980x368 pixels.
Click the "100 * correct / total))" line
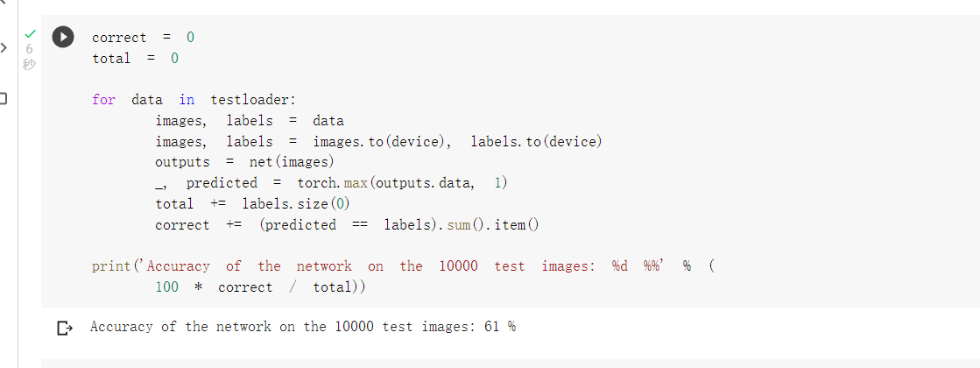click(260, 287)
